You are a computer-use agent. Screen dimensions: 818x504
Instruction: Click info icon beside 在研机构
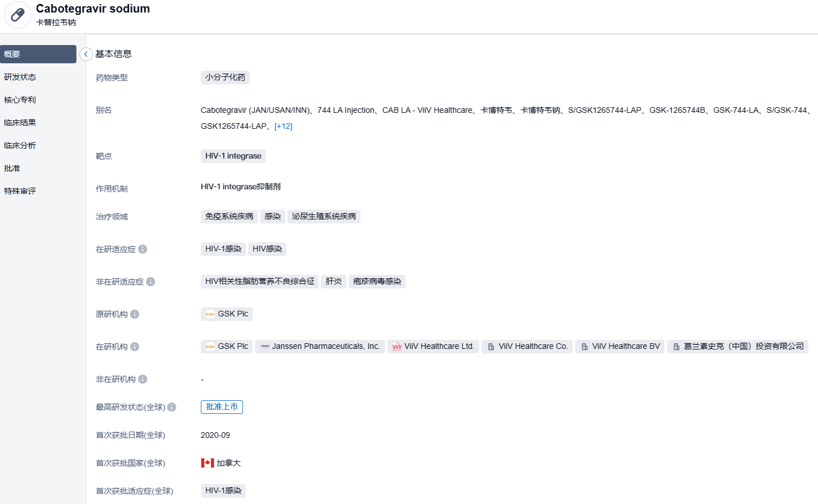(x=135, y=347)
